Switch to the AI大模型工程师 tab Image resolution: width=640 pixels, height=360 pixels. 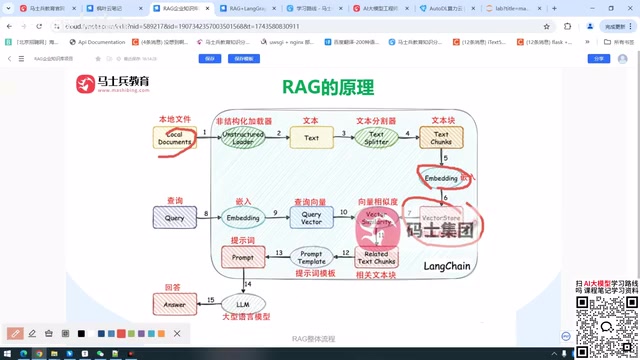click(380, 8)
